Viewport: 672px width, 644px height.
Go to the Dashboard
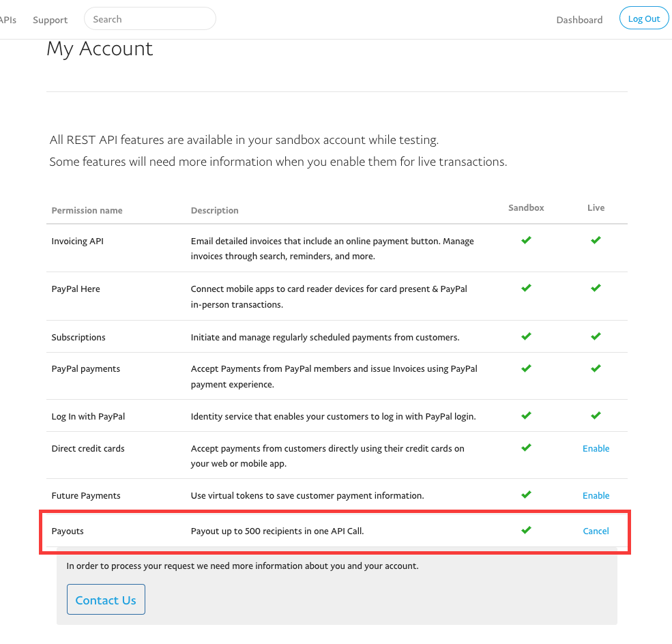coord(579,20)
